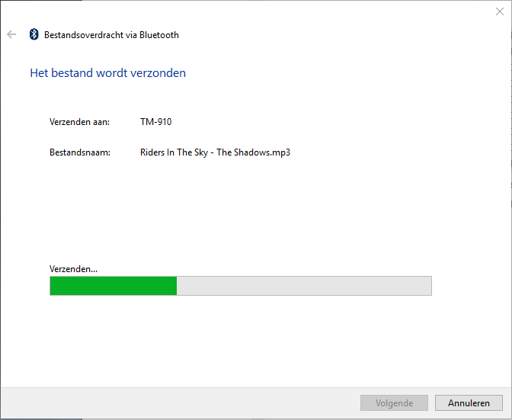Click heading 'Het bestand wordt verzonden'

[107, 73]
